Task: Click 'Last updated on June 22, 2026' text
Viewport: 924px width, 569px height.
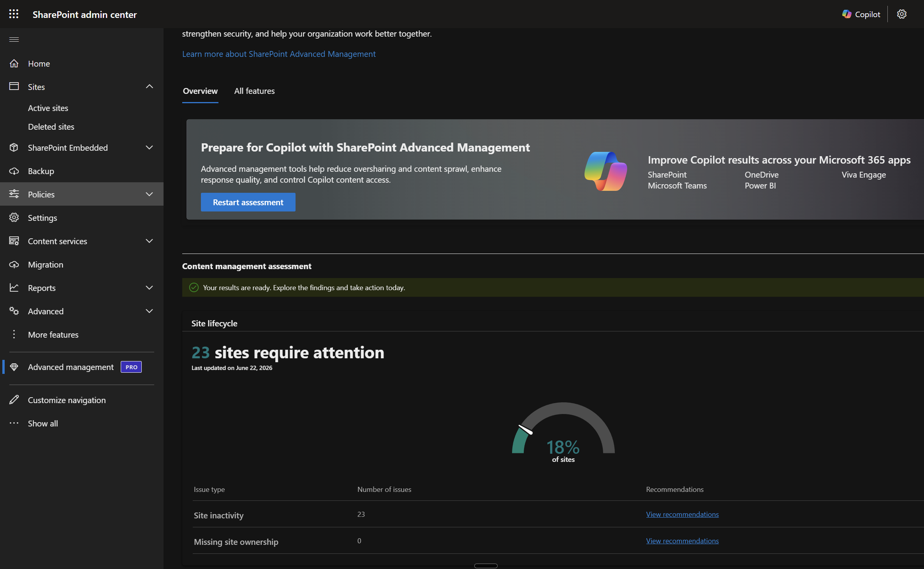Action: pyautogui.click(x=232, y=368)
